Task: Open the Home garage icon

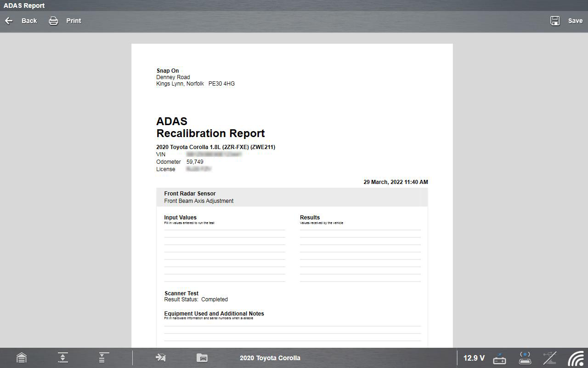Action: [22, 358]
